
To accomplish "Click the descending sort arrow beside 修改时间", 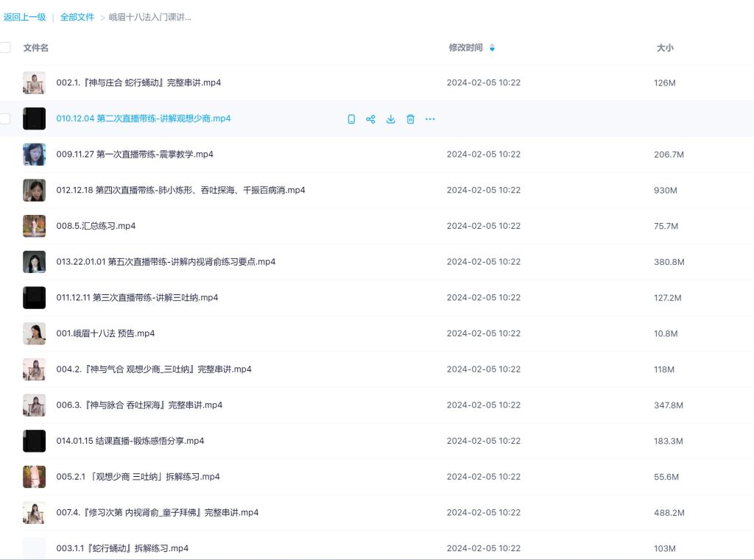I will pyautogui.click(x=492, y=51).
